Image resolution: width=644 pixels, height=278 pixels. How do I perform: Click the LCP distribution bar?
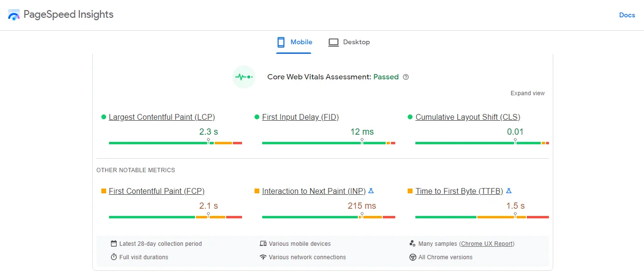click(x=175, y=143)
